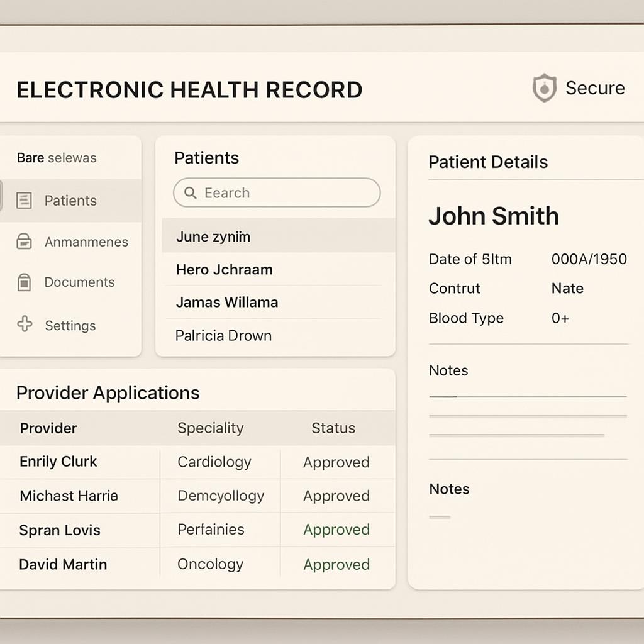The width and height of the screenshot is (644, 644).
Task: Open the Documents section from the sidebar
Action: click(80, 282)
